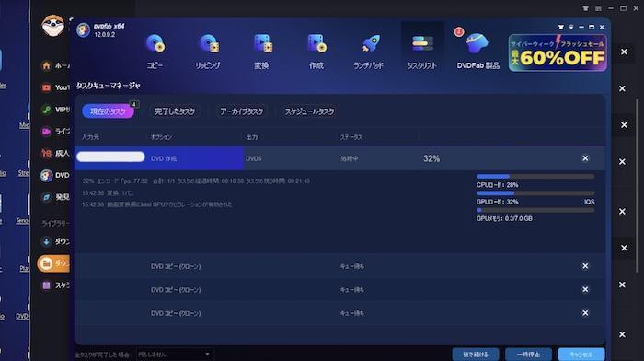Click the 後で続ける button
Screen dimensions: 644x361
pos(476,354)
